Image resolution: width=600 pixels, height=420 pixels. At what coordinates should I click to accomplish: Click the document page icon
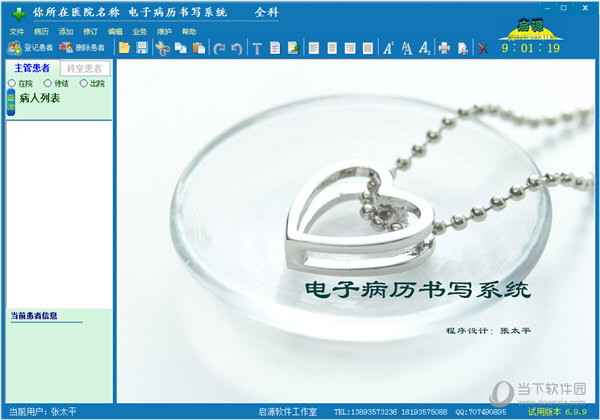click(275, 48)
